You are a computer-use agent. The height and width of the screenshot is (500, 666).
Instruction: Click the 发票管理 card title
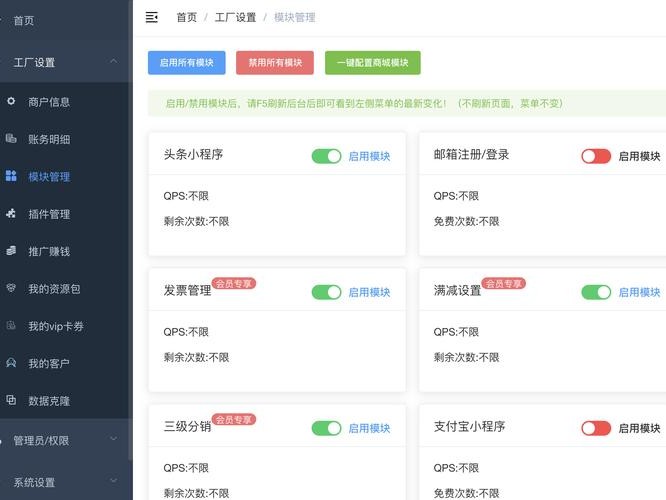pyautogui.click(x=187, y=291)
